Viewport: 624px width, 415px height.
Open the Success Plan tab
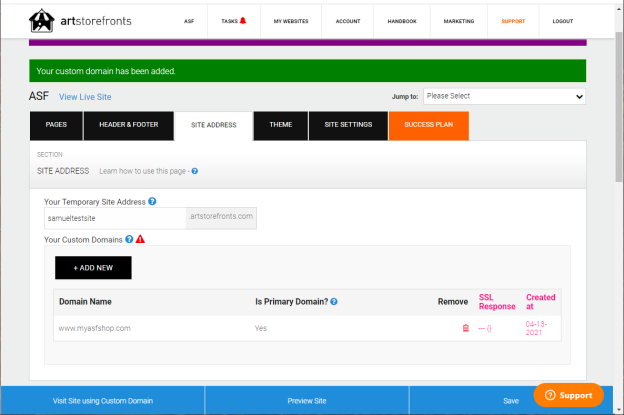click(x=428, y=125)
